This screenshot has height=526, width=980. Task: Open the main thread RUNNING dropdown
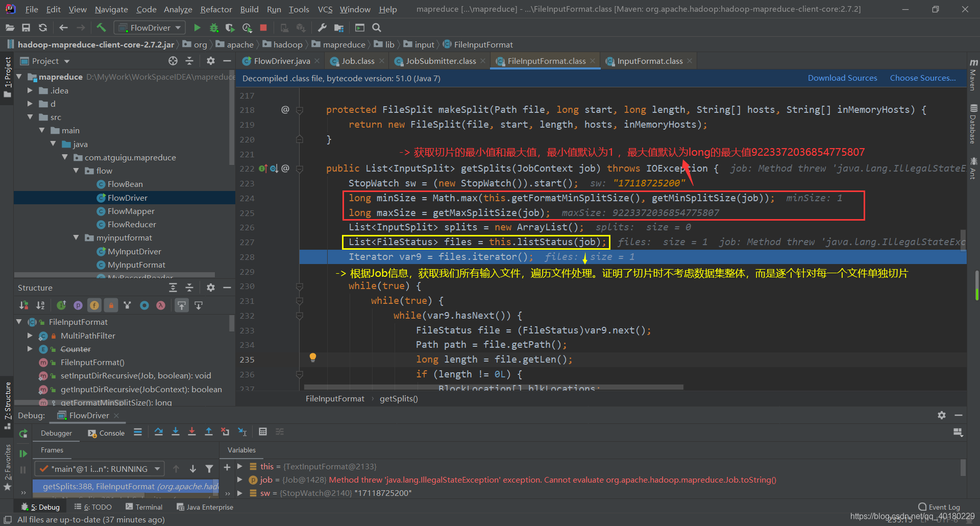click(x=99, y=469)
